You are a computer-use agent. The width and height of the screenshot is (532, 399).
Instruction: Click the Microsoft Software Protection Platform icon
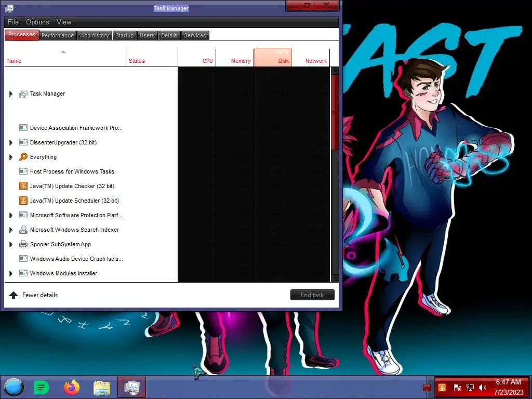pos(23,215)
